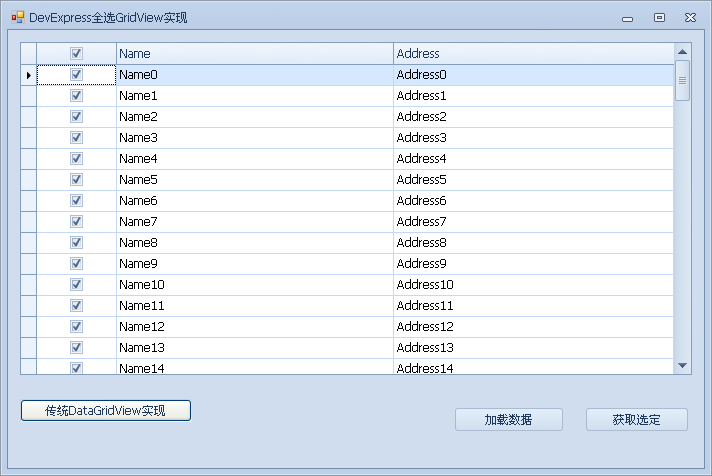Click the vertical scrollbar thumb

pos(683,80)
